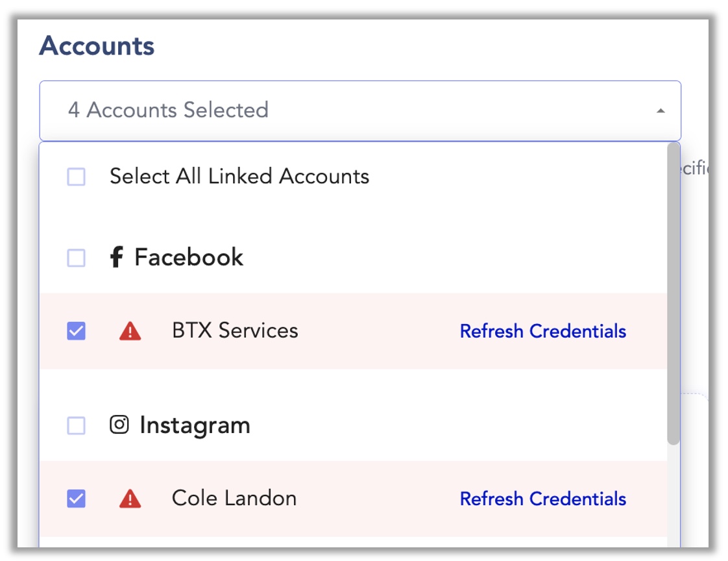
Task: Click the Instagram group label
Action: (x=195, y=425)
